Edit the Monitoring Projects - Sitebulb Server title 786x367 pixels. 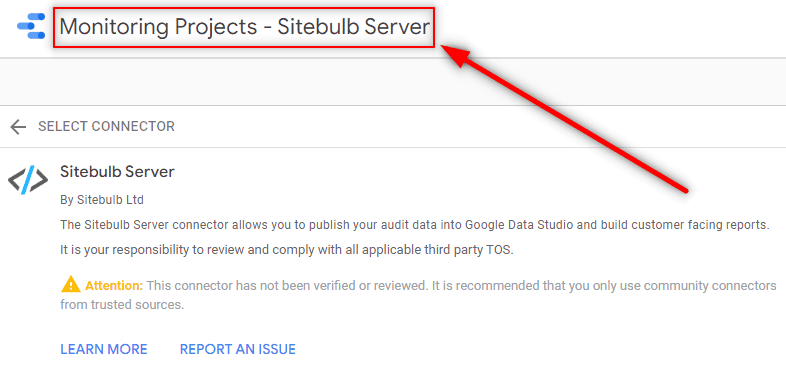point(244,27)
